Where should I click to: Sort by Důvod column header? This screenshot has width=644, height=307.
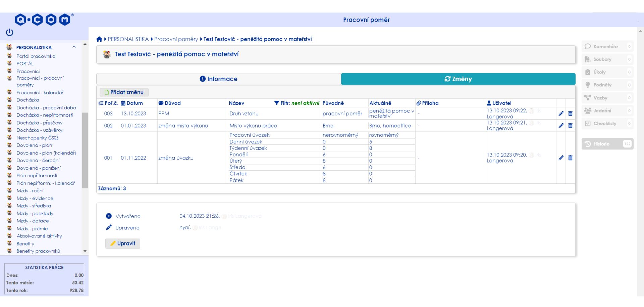click(169, 103)
